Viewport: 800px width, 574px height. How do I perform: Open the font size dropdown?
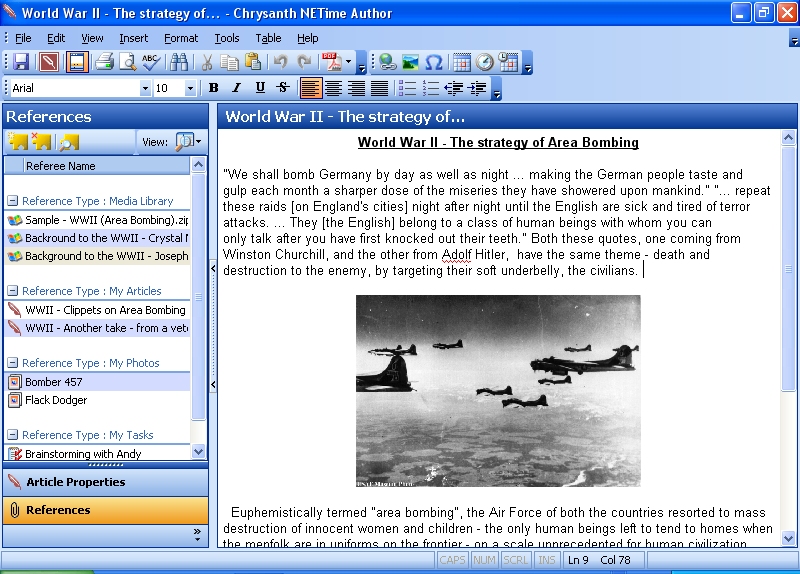[x=190, y=88]
